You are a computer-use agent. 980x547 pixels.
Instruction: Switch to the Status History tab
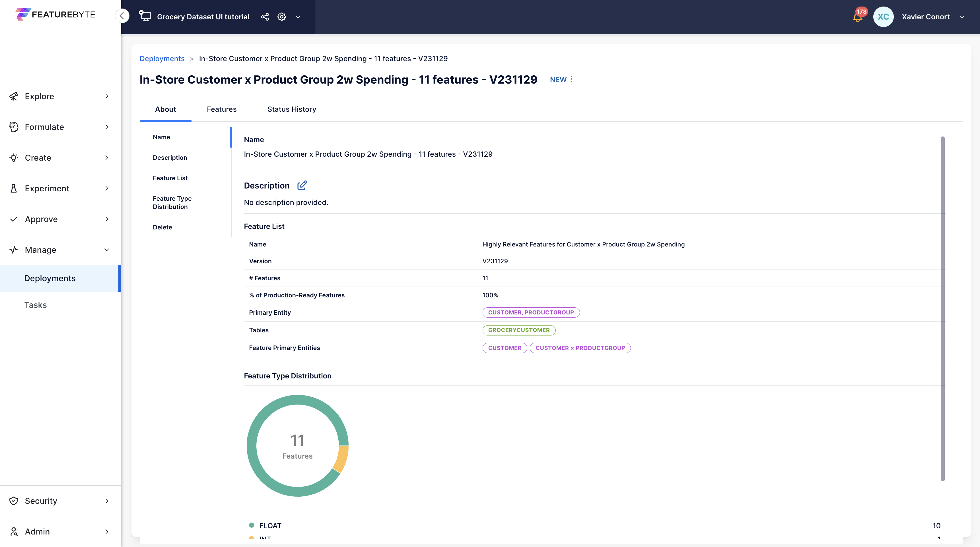point(292,109)
